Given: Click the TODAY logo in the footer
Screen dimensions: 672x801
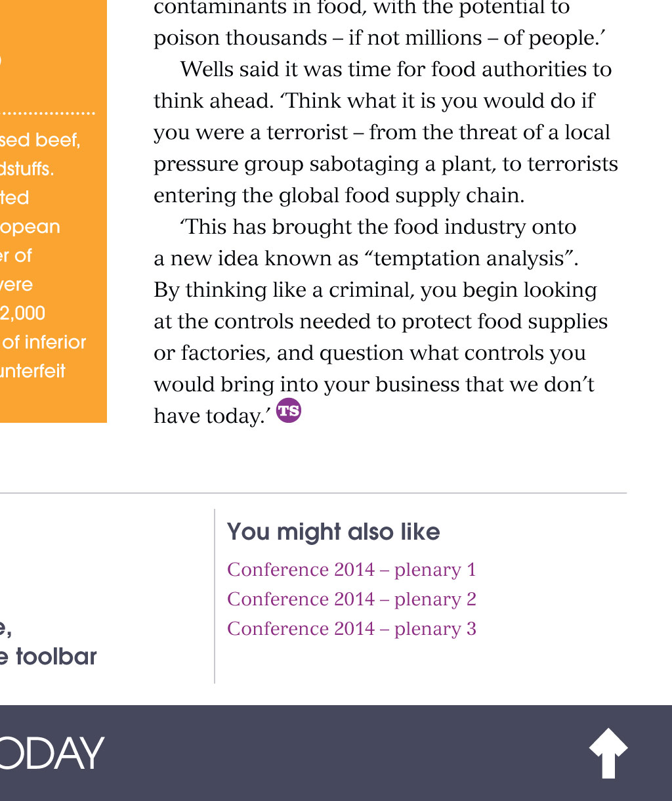Looking at the screenshot, I should coord(52,753).
